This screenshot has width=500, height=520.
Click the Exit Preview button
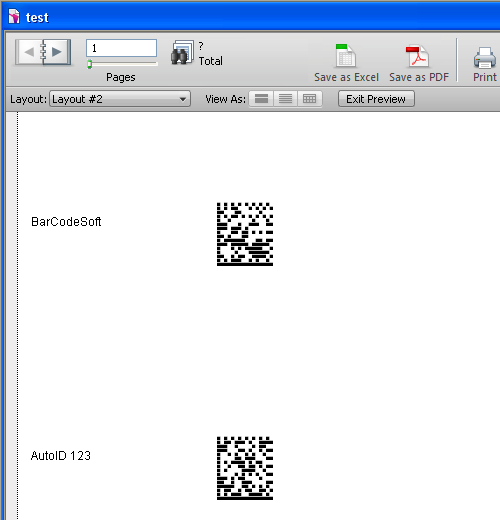pyautogui.click(x=376, y=99)
